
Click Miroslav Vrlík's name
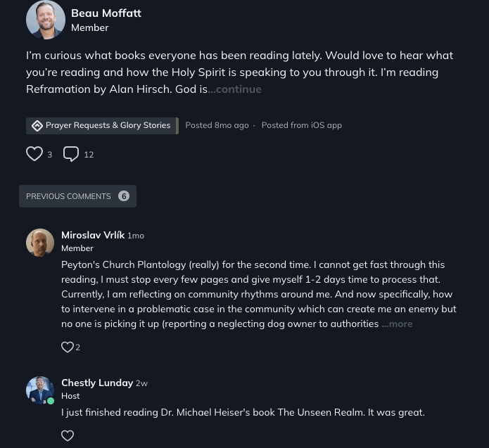(x=93, y=235)
